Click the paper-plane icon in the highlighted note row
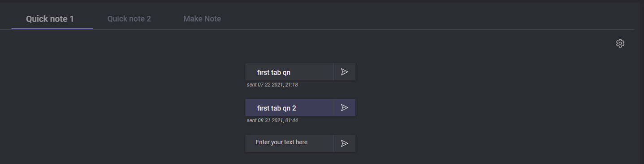 pos(344,108)
